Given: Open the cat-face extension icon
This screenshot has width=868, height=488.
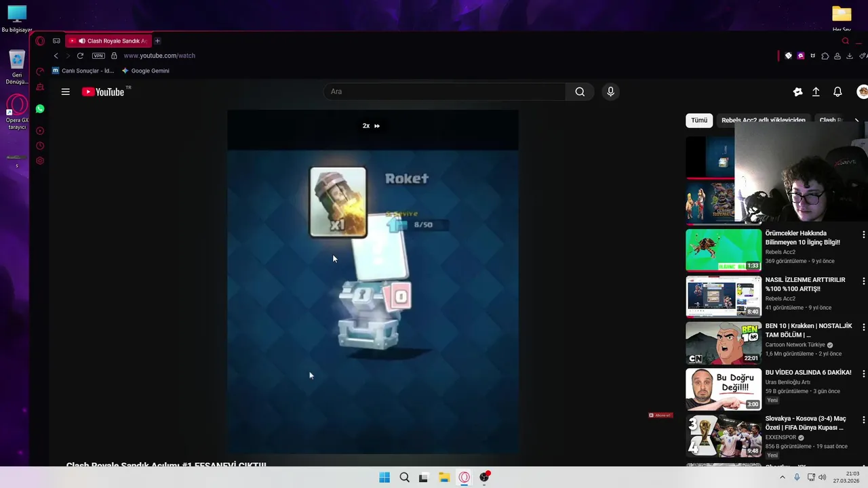Looking at the screenshot, I should pos(812,56).
